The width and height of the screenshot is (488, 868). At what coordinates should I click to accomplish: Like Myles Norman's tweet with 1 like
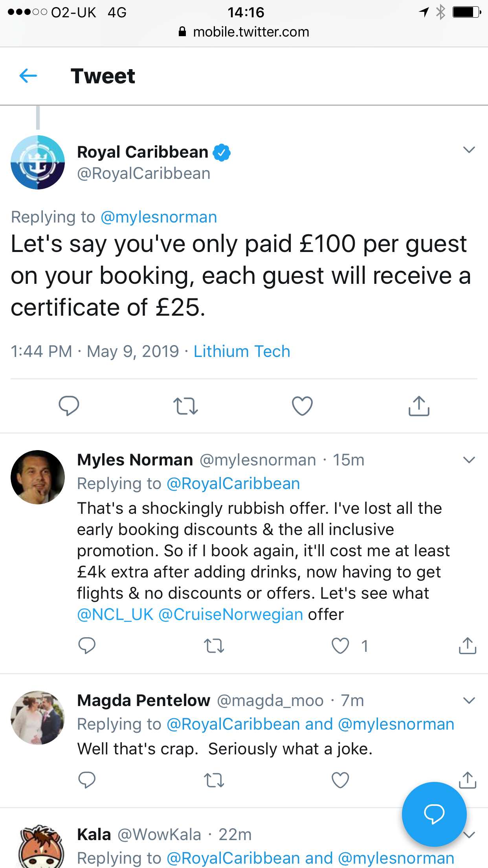[x=340, y=646]
